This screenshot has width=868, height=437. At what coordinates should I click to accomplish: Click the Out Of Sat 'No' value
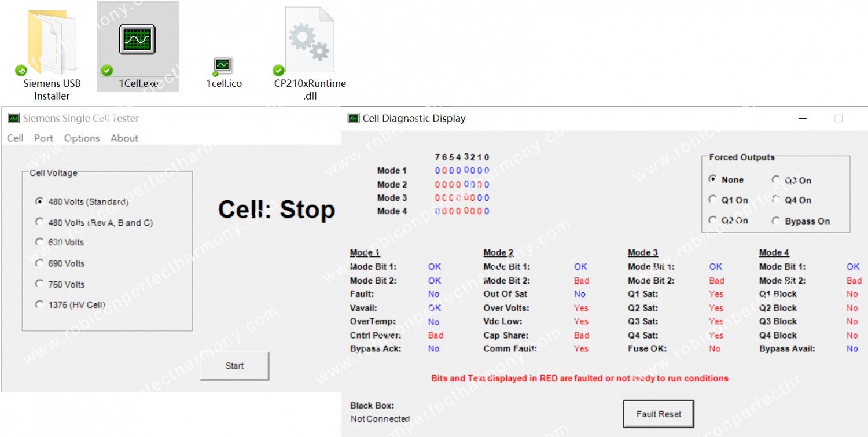click(x=580, y=294)
